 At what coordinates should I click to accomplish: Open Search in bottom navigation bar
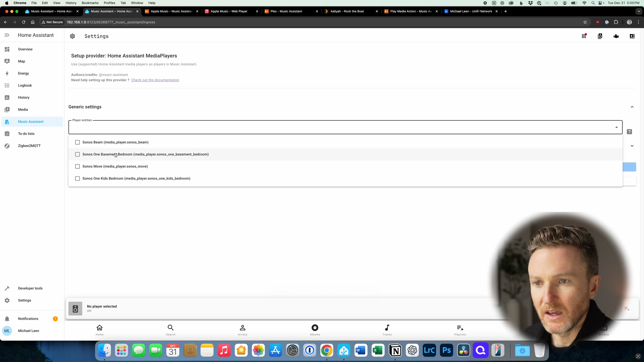pyautogui.click(x=171, y=330)
